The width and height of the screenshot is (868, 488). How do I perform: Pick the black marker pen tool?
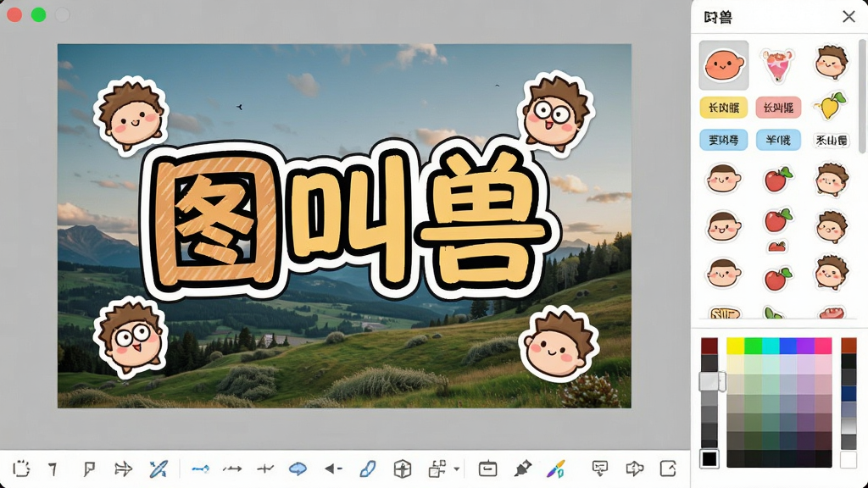[522, 469]
